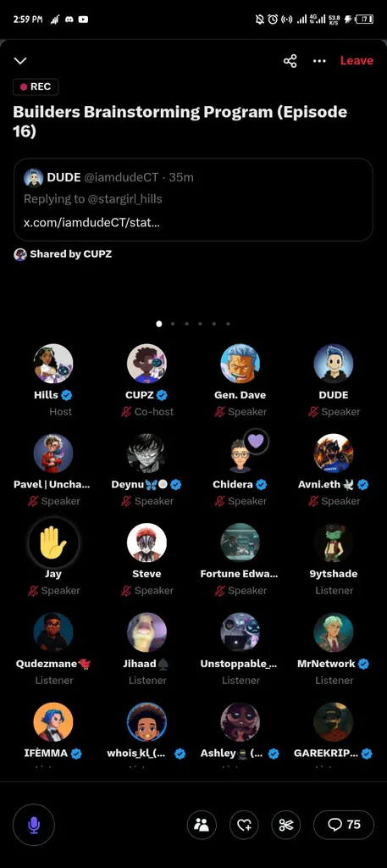The image size is (387, 868).
Task: Tap the scissors clip icon
Action: click(286, 825)
